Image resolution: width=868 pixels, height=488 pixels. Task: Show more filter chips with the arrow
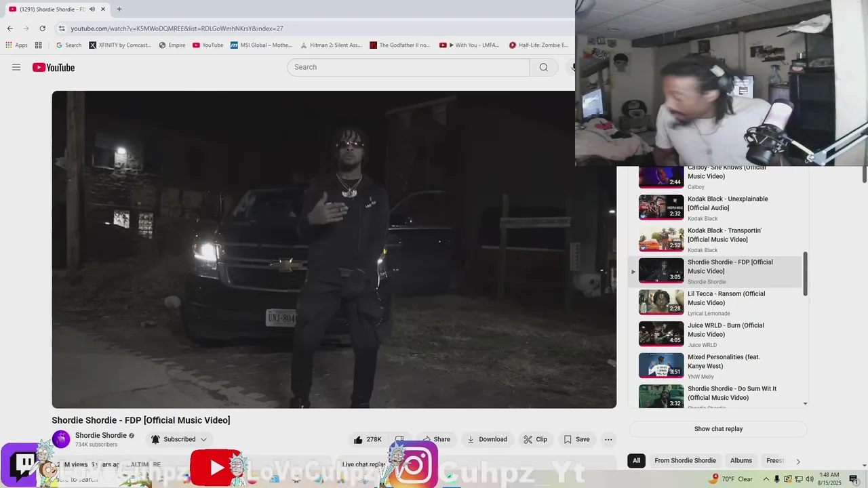tap(798, 461)
